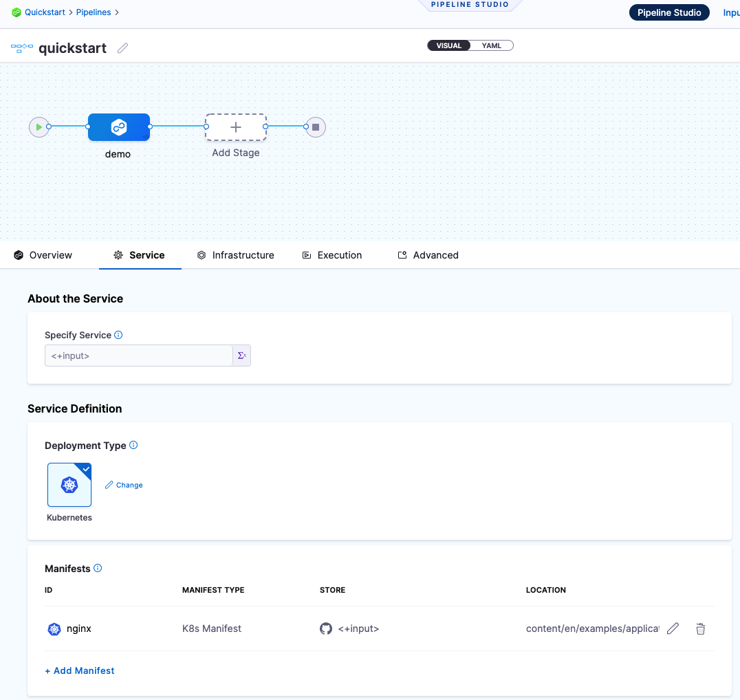Edit the nginx manifest with pencil icon
This screenshot has height=700, width=740.
(x=673, y=628)
